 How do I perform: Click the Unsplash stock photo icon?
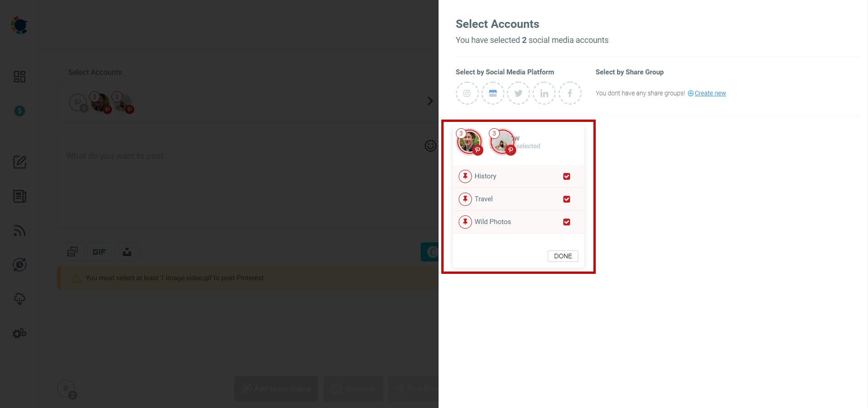[127, 251]
